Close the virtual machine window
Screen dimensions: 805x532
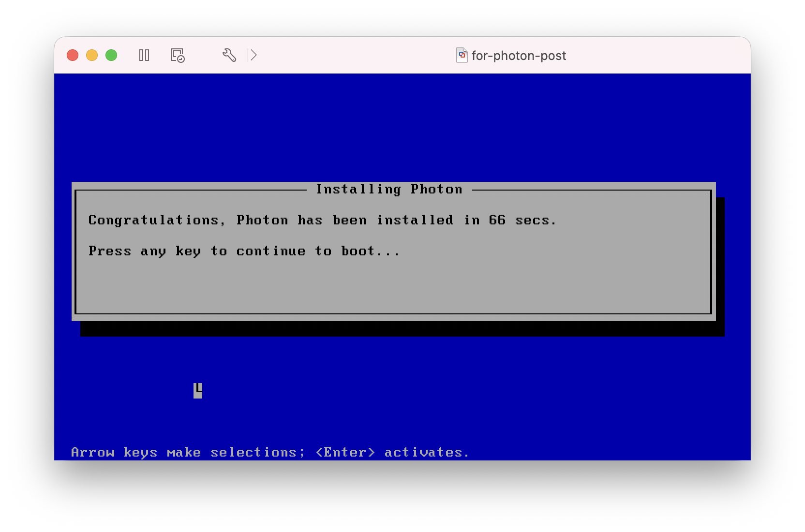pos(73,55)
